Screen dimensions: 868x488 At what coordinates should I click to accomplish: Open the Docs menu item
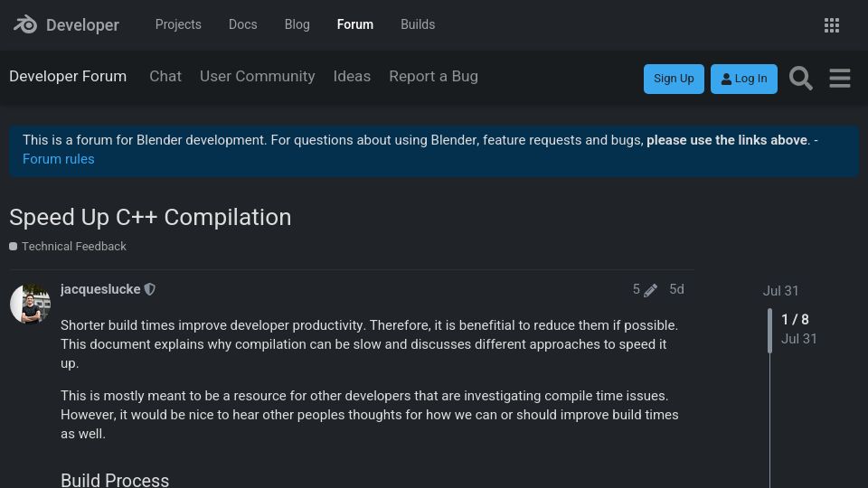(243, 24)
